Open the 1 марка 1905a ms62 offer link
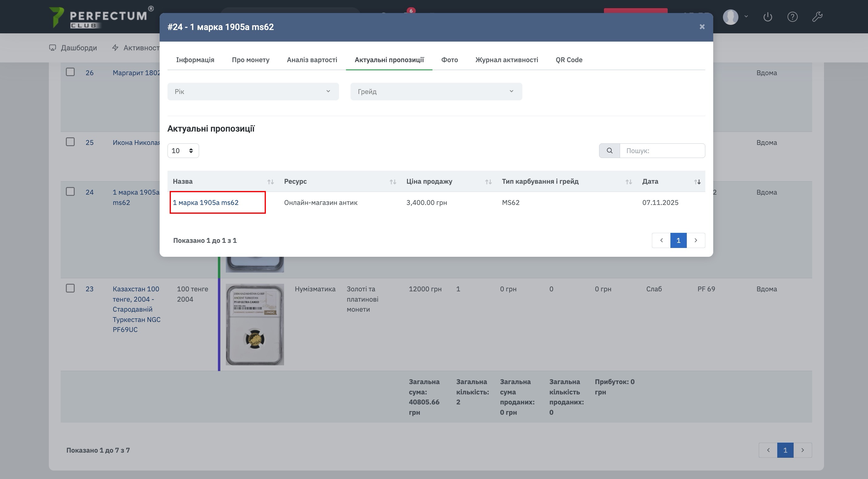868x479 pixels. [205, 203]
